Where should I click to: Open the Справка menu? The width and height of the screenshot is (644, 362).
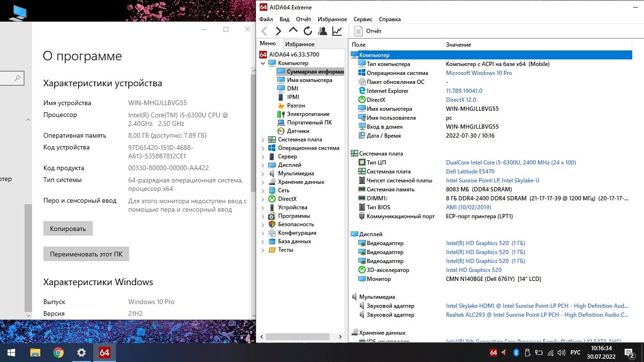point(390,19)
